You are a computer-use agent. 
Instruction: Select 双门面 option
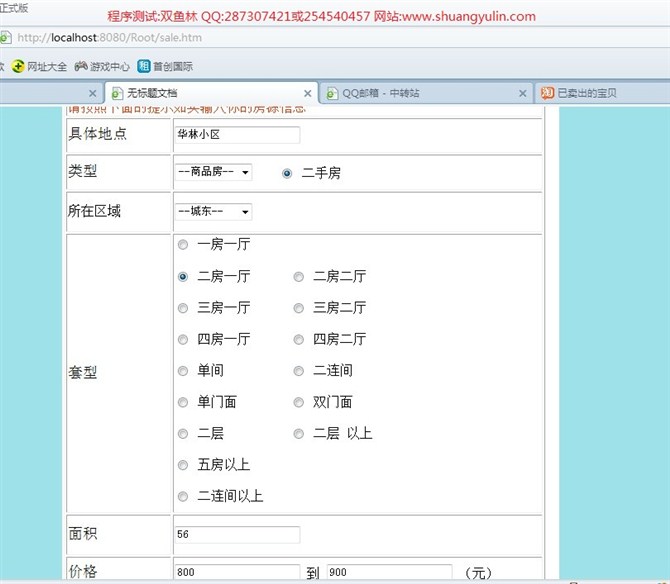299,402
